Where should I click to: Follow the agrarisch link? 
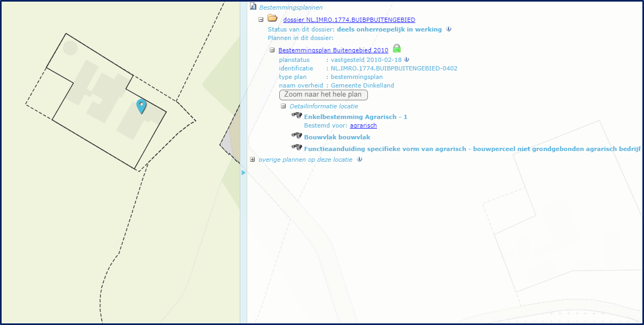tap(363, 126)
